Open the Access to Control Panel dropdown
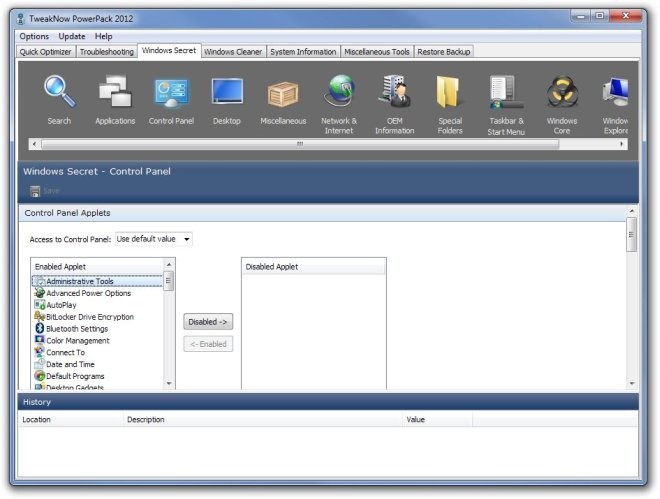The height and width of the screenshot is (499, 660). coord(154,239)
